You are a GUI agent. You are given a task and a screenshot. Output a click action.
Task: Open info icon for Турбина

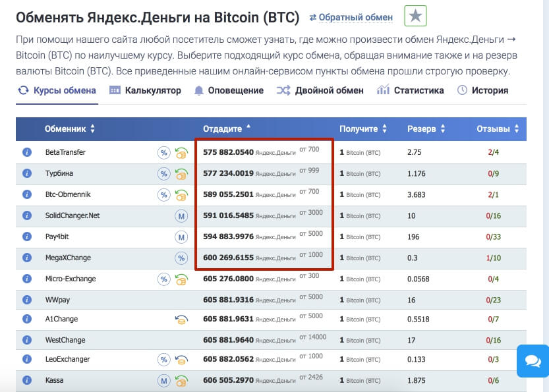27,173
